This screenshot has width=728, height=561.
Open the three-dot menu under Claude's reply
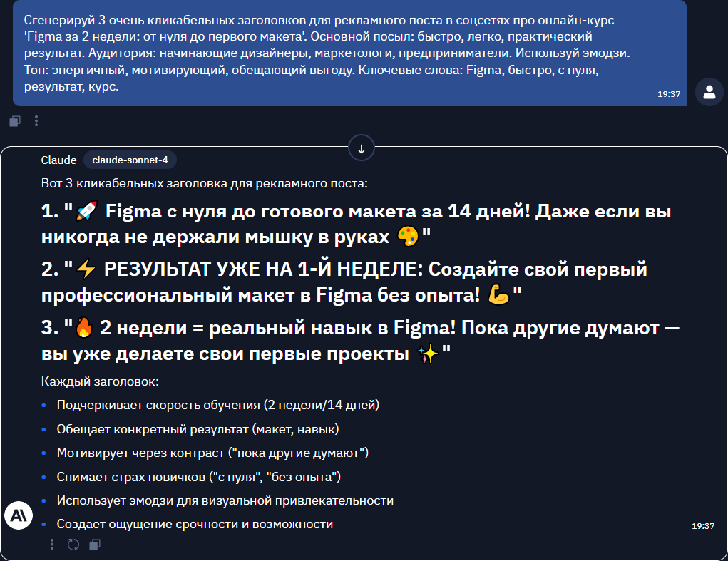(x=52, y=545)
